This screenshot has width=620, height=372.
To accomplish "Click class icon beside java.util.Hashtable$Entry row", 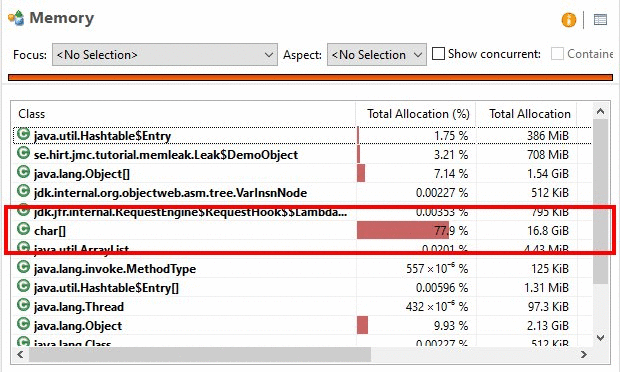I will (x=23, y=134).
